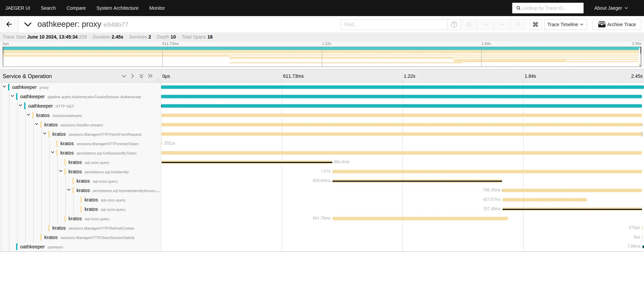Click the focus search matches icon

tap(469, 24)
